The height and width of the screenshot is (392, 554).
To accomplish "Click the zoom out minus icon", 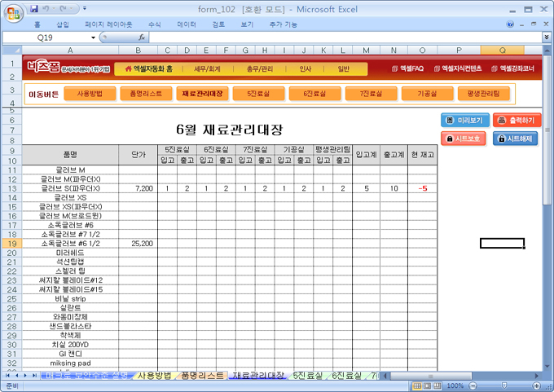I will click(x=473, y=385).
